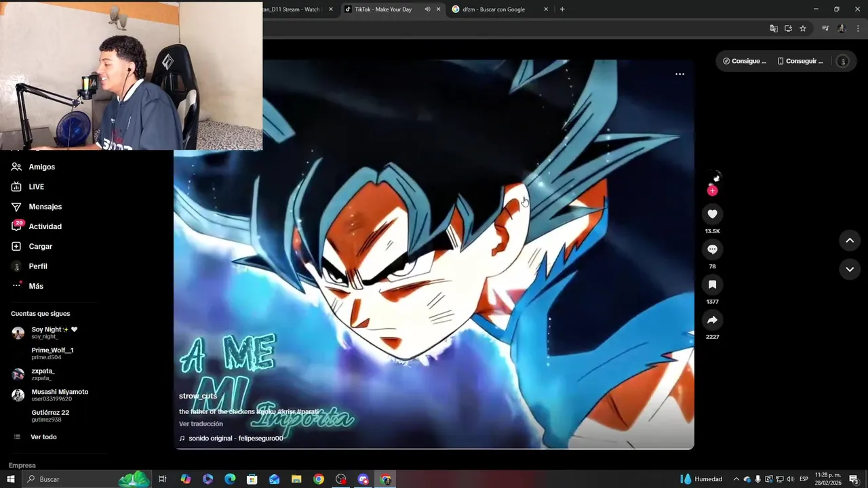The width and height of the screenshot is (868, 488).
Task: Like the video with the heart icon
Action: tap(712, 214)
